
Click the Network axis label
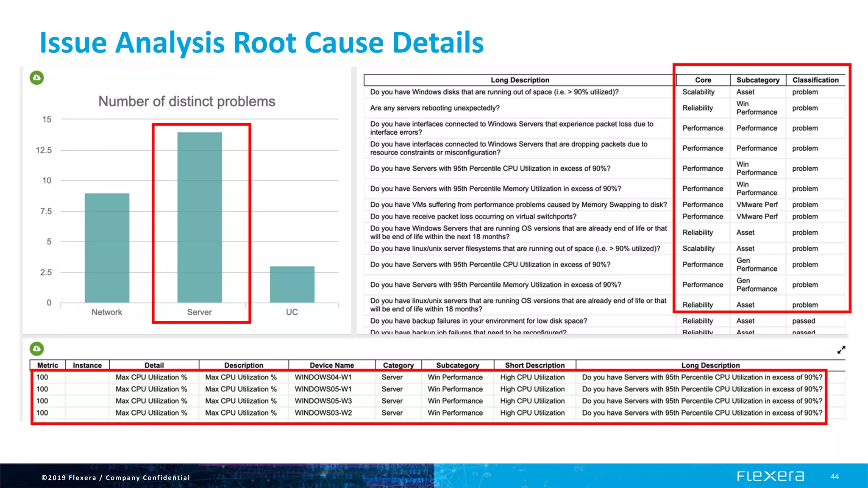pos(107,312)
